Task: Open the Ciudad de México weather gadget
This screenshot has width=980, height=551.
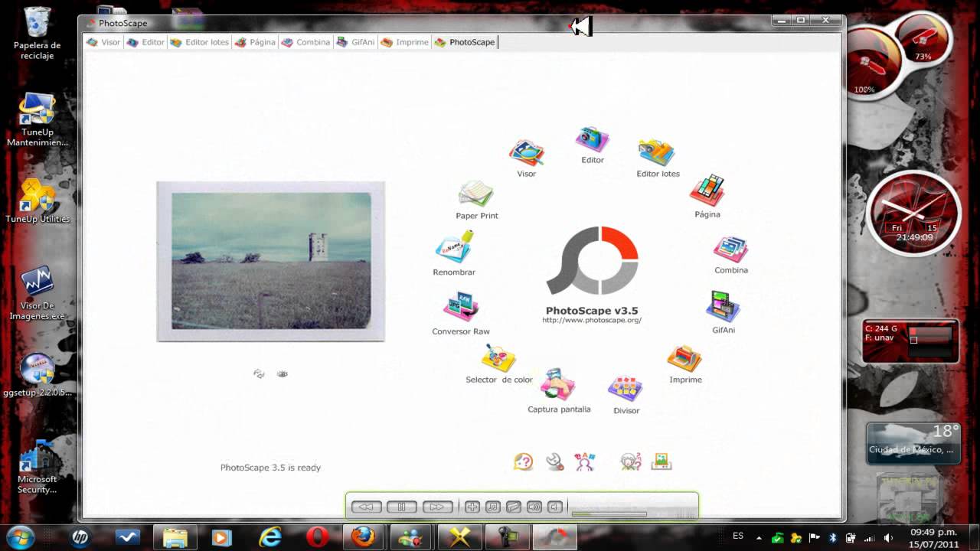Action: click(912, 443)
